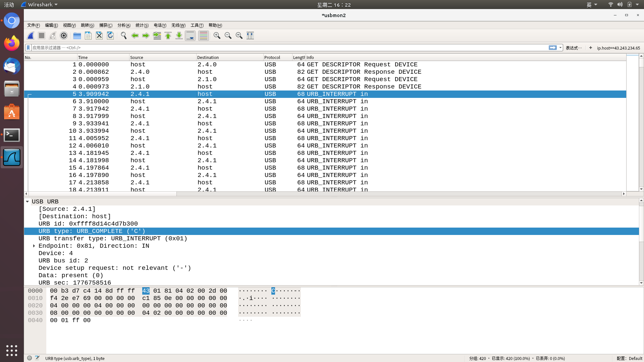This screenshot has height=362, width=644.
Task: Open the 统计(S) menu
Action: click(142, 25)
